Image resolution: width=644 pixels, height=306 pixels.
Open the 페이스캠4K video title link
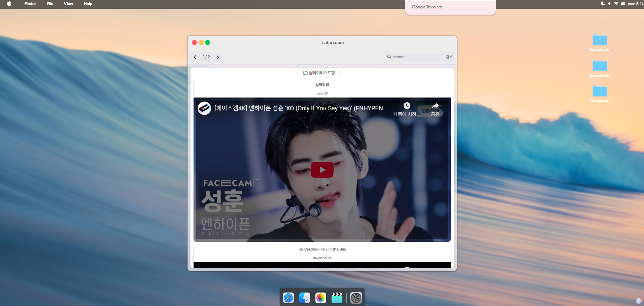[301, 108]
